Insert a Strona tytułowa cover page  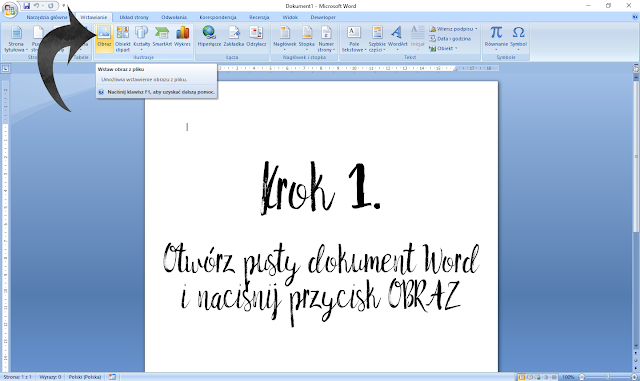[x=16, y=39]
